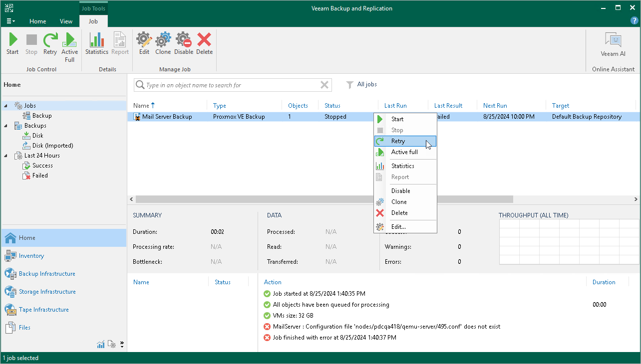Click the Report icon in the ribbon
Viewport: 641px width, 364px height.
[x=120, y=44]
